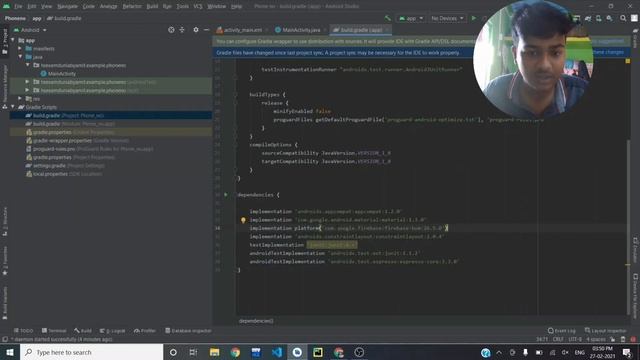Expand the androidTest package node
The height and width of the screenshot is (360, 640).
pos(27,82)
